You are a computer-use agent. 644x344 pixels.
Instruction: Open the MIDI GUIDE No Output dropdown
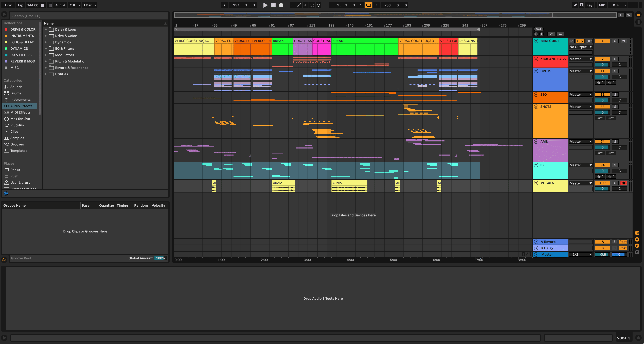tap(580, 47)
